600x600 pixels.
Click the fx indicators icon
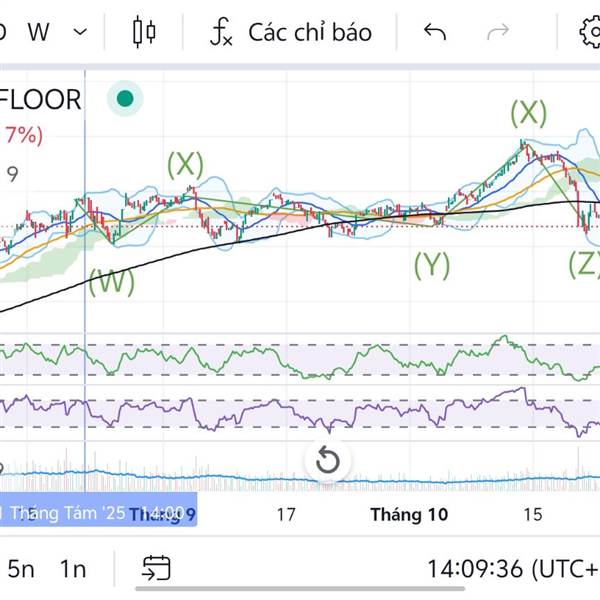(221, 32)
